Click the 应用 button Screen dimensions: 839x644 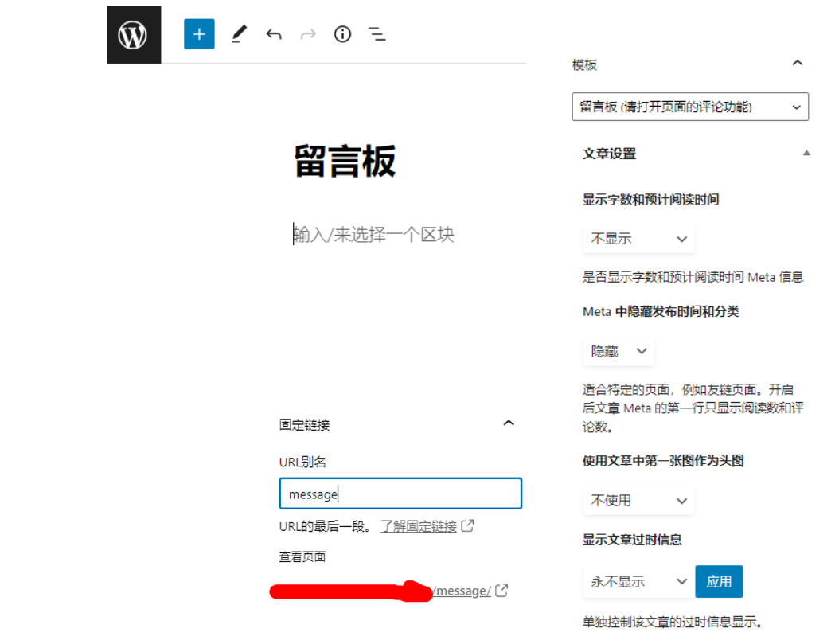coord(719,581)
